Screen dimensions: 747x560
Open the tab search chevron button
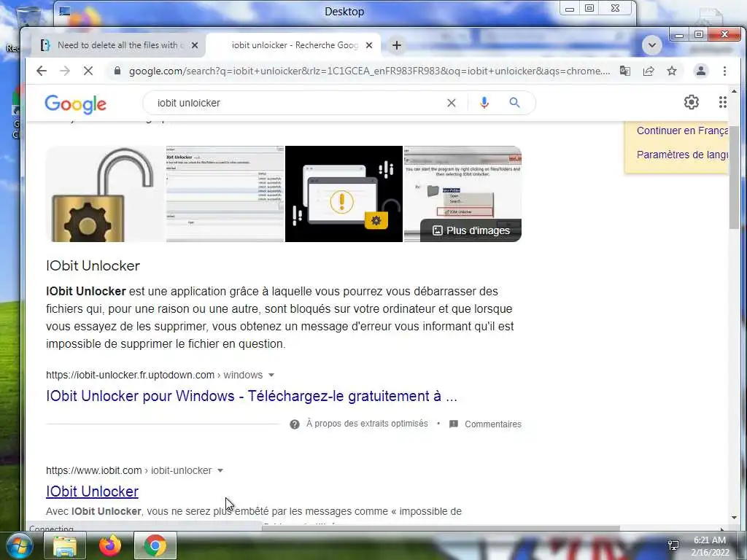coord(651,45)
